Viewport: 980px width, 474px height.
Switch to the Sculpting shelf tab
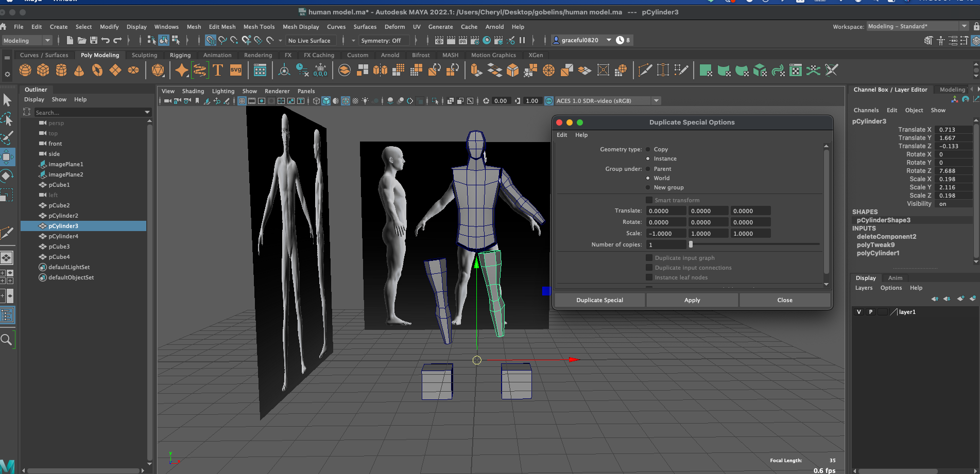144,55
